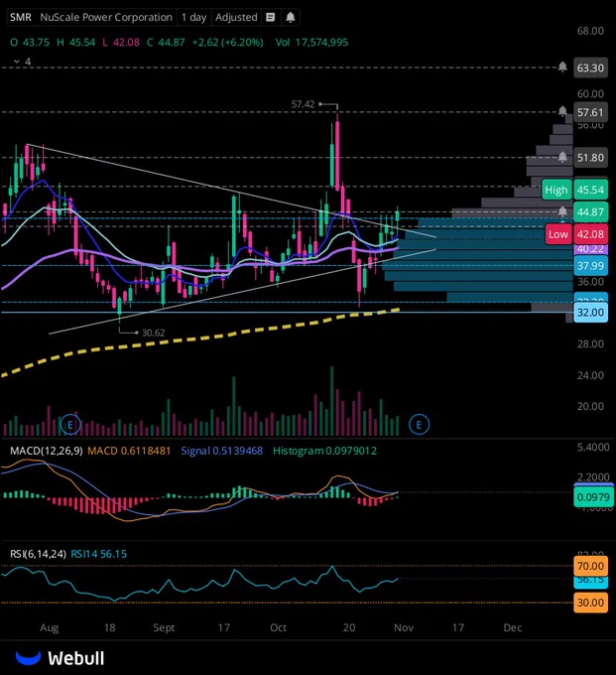Click the purple 40.22 moving average label
Image resolution: width=616 pixels, height=675 pixels.
point(590,249)
